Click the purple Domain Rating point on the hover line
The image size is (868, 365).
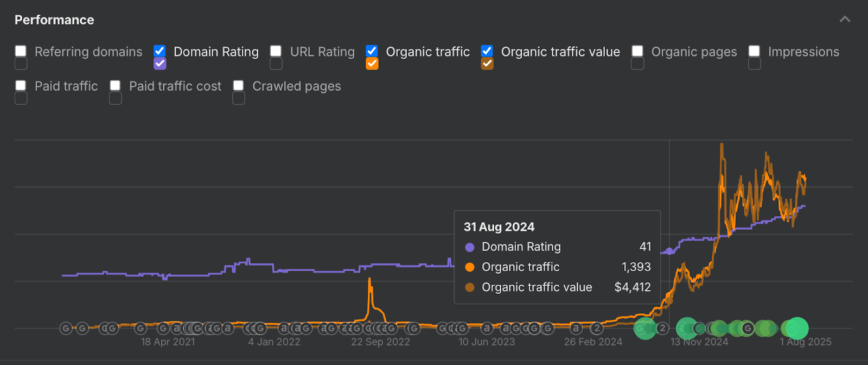tap(669, 251)
